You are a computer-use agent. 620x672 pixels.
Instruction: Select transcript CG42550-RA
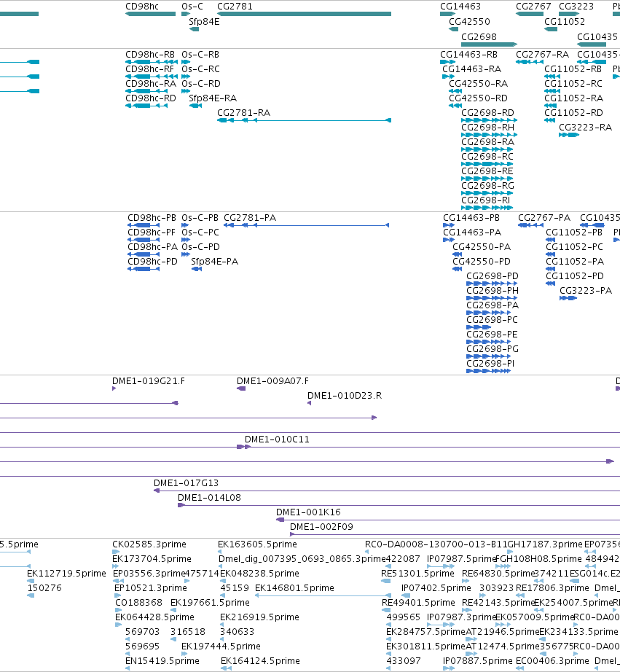point(455,91)
